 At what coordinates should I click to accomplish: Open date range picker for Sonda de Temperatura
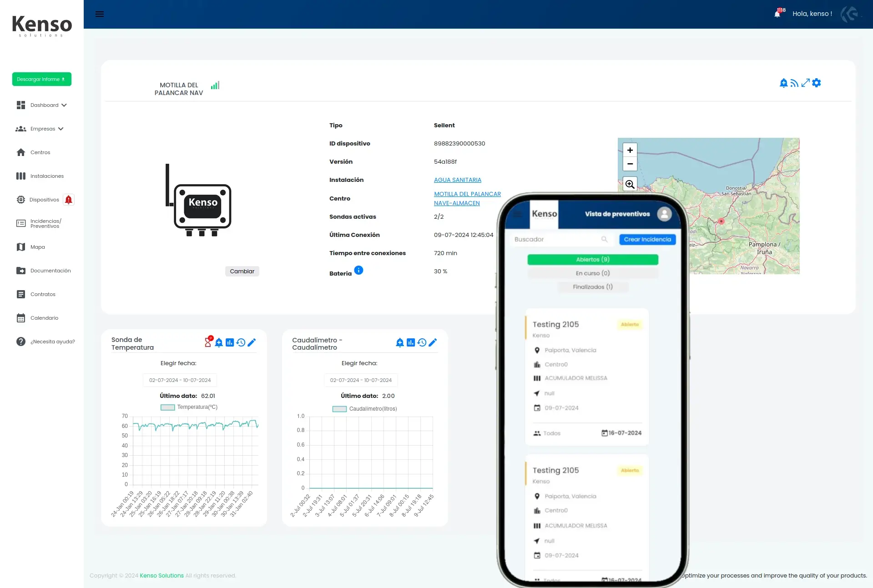180,380
